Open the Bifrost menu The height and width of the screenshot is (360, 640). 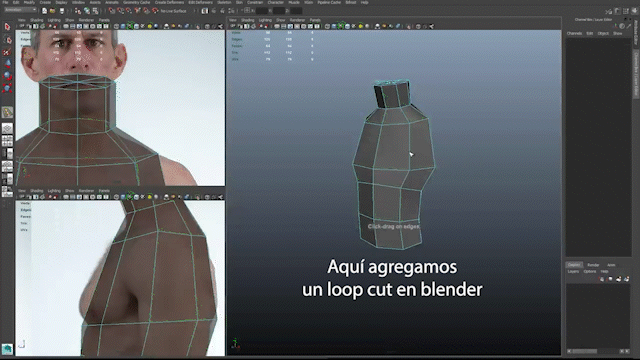351,2
